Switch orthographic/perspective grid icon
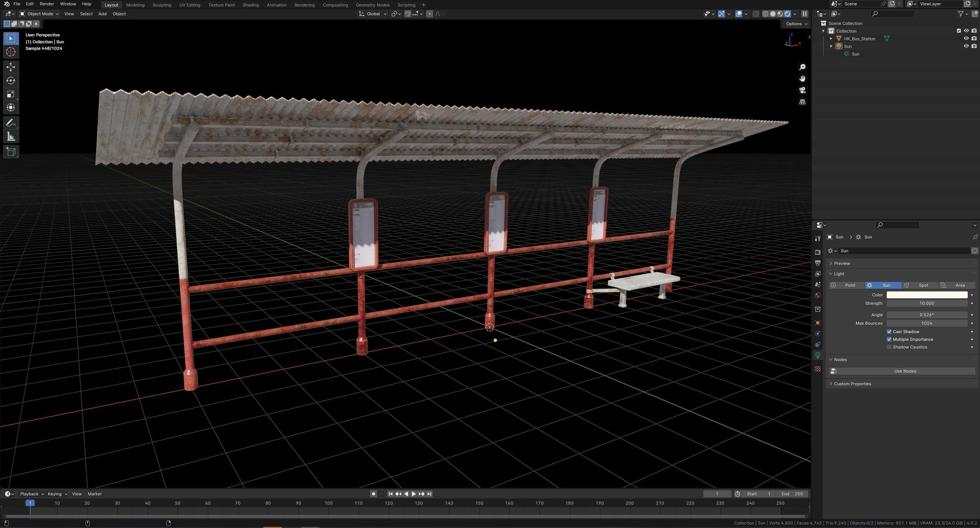 click(802, 102)
